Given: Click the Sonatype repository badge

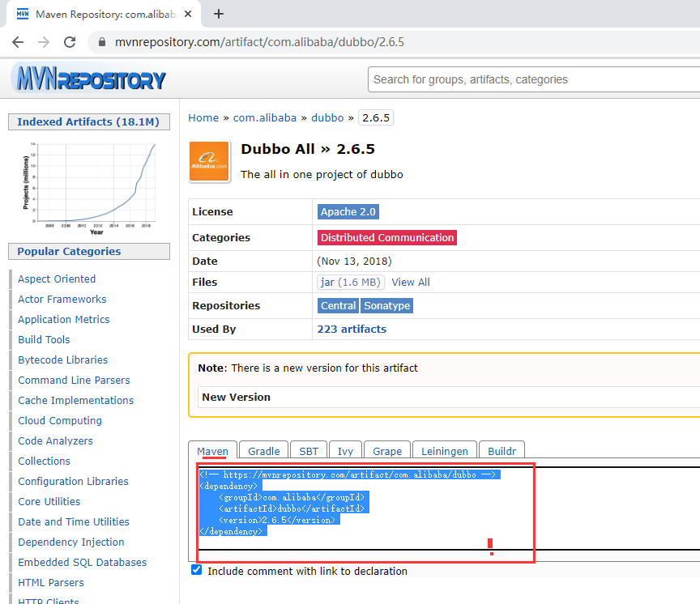Looking at the screenshot, I should point(387,305).
